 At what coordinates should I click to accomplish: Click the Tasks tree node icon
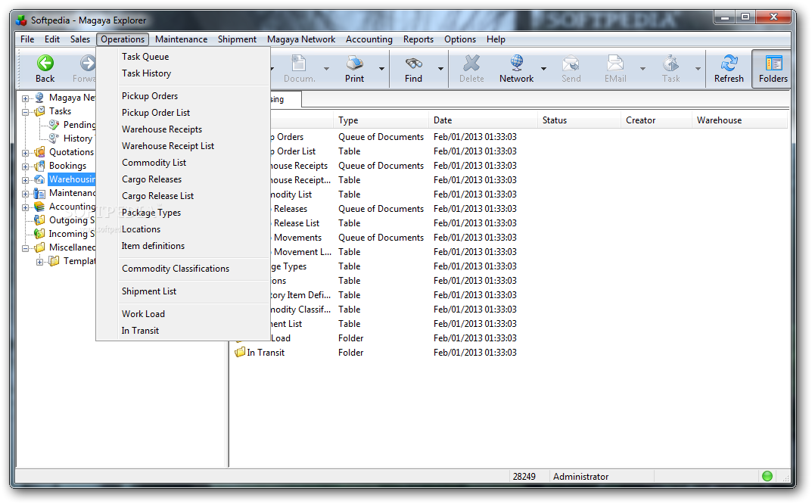tap(39, 110)
